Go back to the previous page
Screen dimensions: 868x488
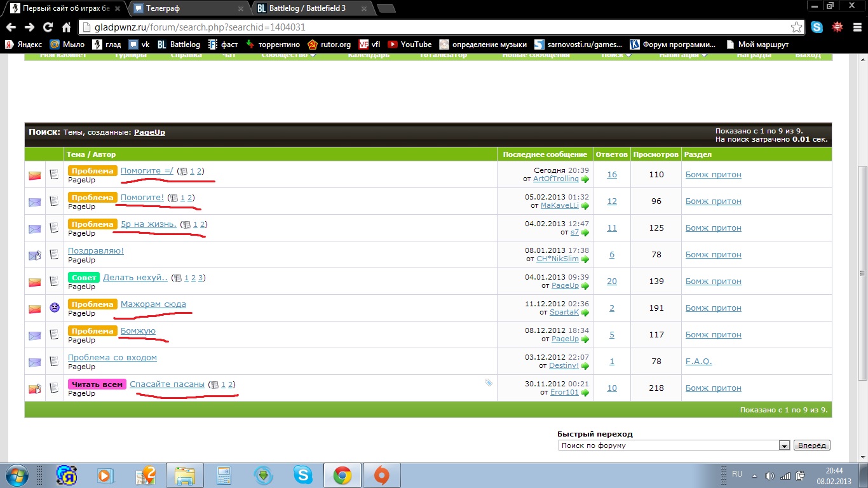point(11,27)
